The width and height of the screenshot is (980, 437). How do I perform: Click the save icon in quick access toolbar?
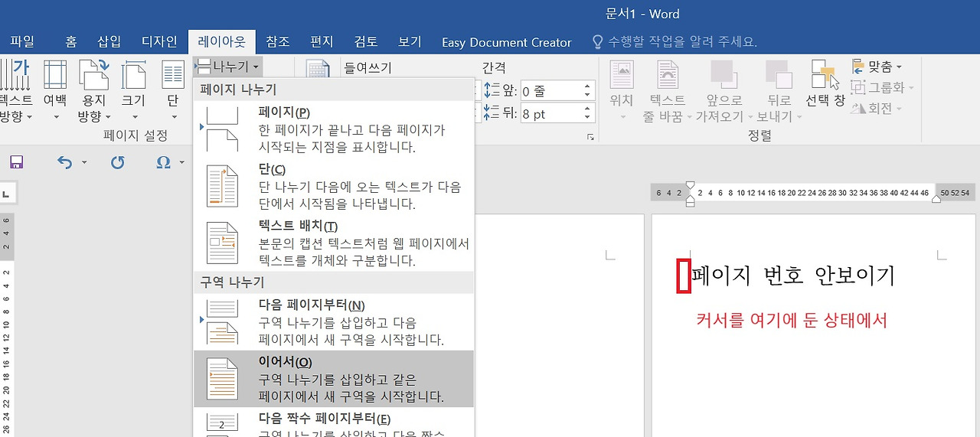pos(16,161)
